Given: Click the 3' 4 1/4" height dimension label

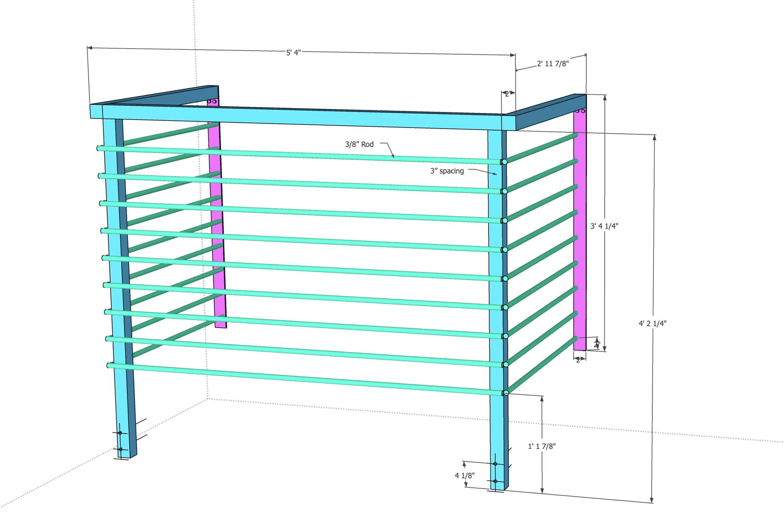Looking at the screenshot, I should click(x=604, y=226).
